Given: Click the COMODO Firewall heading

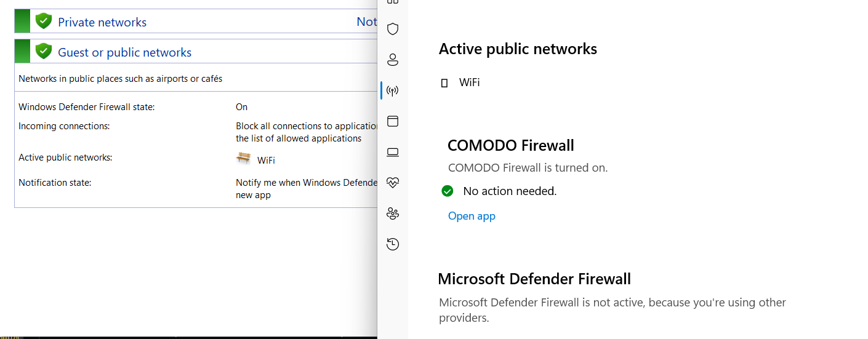Looking at the screenshot, I should pos(511,146).
